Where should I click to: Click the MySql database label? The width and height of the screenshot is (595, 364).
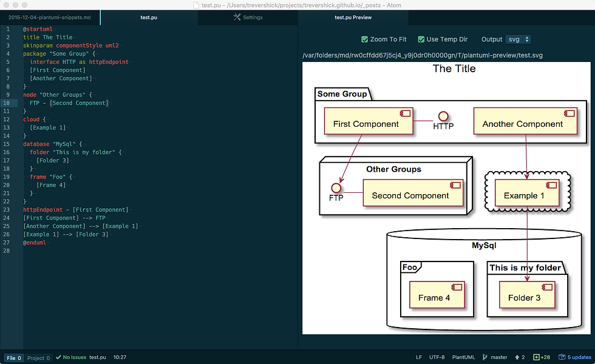tap(484, 245)
